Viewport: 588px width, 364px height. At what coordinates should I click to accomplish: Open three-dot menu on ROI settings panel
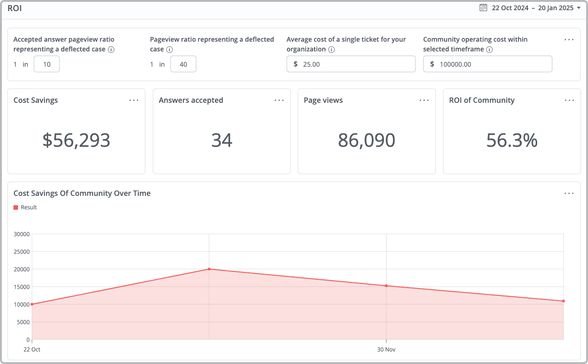pyautogui.click(x=569, y=40)
